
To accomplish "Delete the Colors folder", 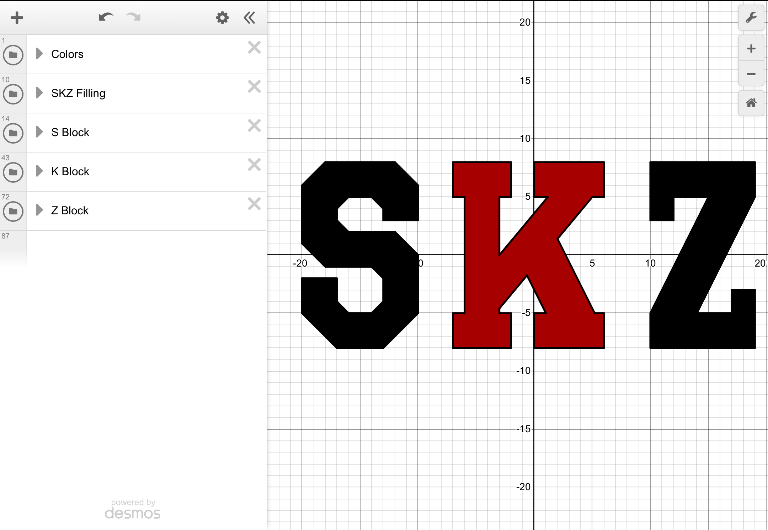I will 254,48.
